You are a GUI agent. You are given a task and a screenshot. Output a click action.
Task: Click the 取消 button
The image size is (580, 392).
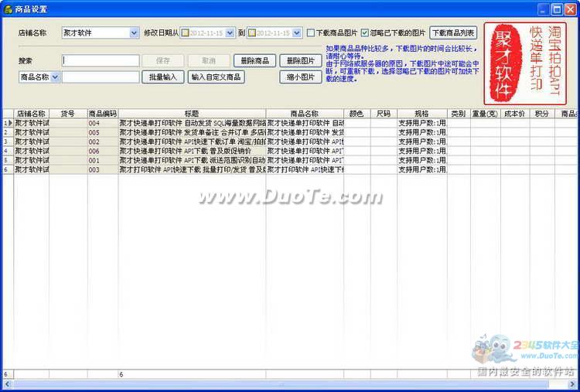pyautogui.click(x=209, y=60)
